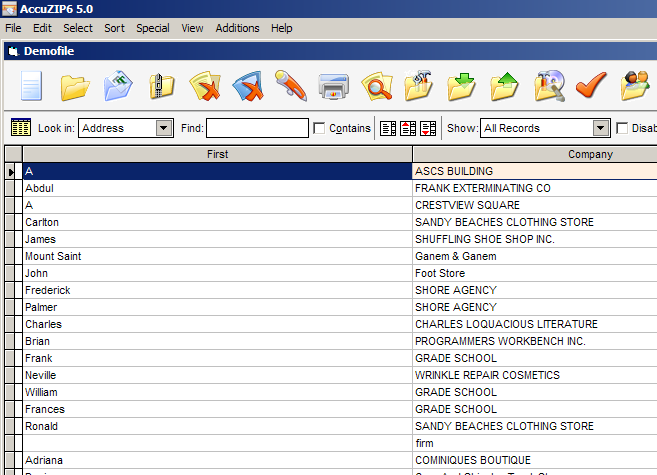This screenshot has height=475, width=657.
Task: Open the Help menu
Action: (282, 28)
